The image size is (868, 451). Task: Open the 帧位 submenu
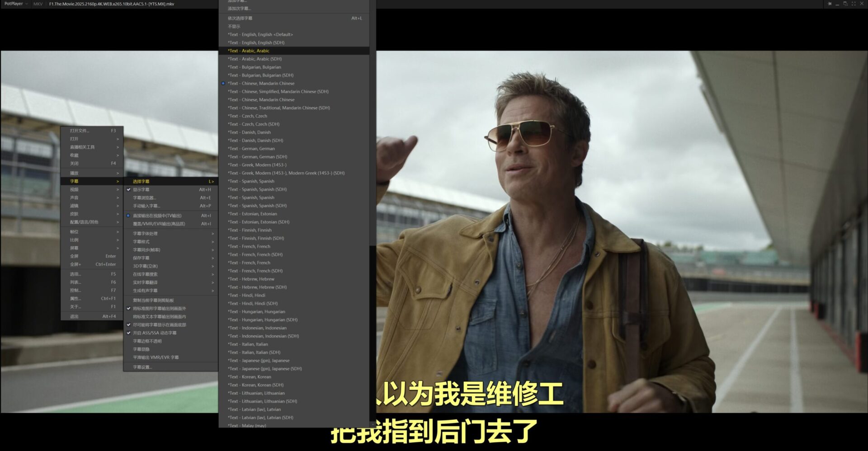pos(92,232)
